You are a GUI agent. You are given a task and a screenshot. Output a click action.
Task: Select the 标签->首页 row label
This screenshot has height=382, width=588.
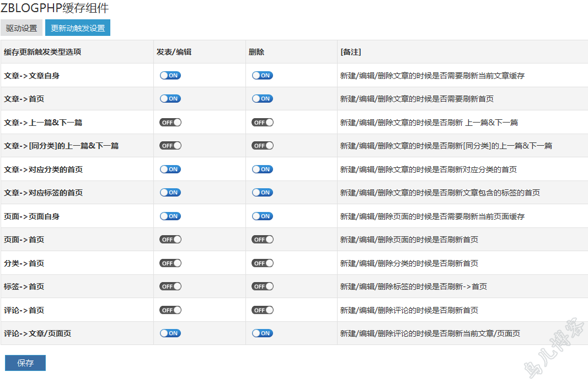24,286
